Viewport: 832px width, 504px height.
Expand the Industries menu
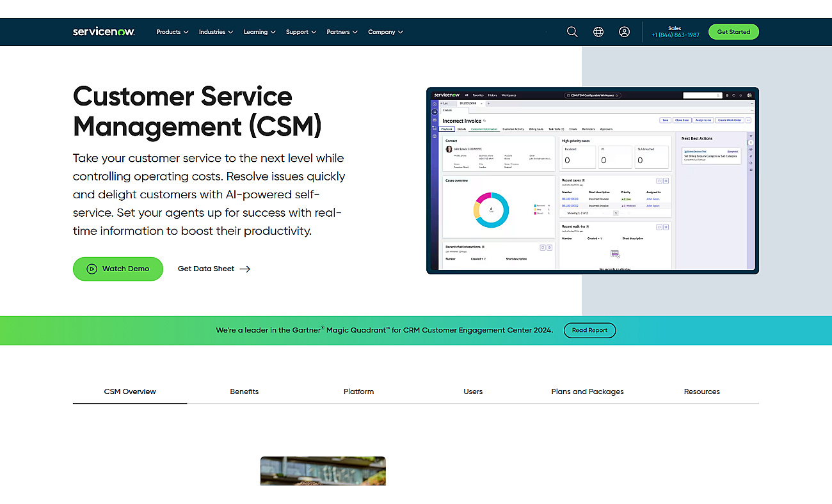(216, 32)
